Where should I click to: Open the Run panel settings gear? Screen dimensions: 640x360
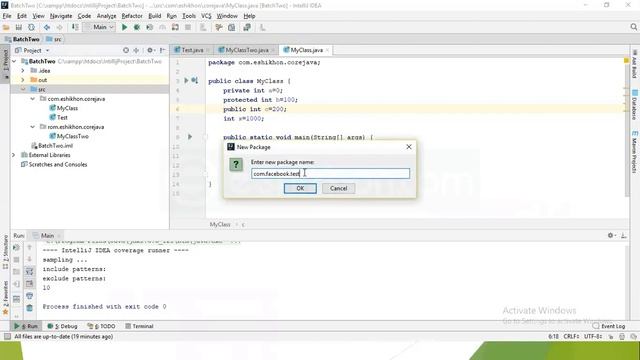tap(611, 236)
